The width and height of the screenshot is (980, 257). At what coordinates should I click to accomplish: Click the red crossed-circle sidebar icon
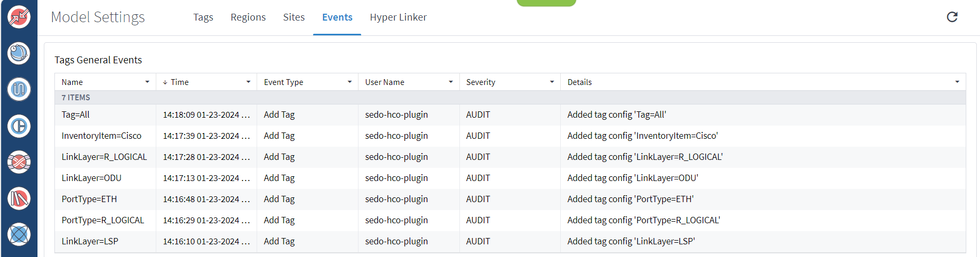pos(19,162)
